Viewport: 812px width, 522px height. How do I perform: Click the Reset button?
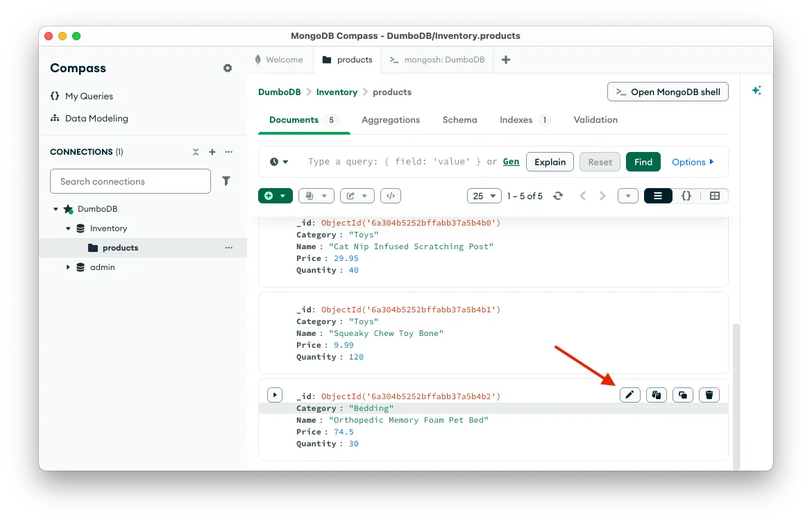pyautogui.click(x=600, y=162)
